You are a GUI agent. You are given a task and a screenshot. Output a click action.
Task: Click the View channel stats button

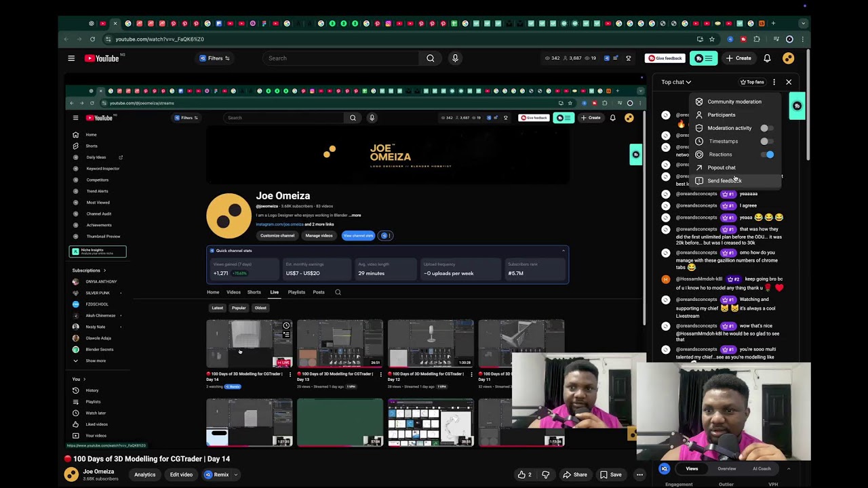pos(358,236)
